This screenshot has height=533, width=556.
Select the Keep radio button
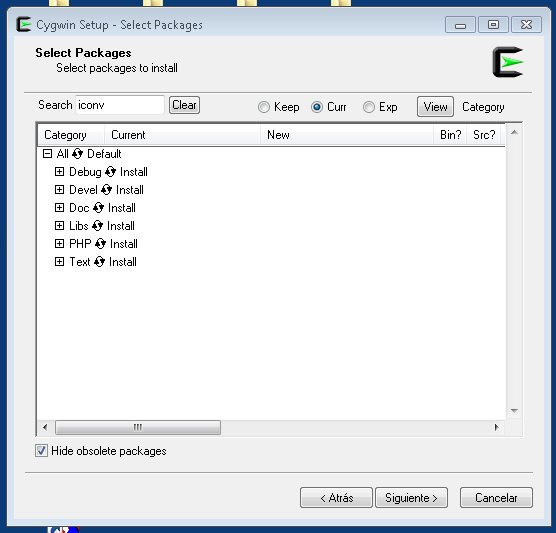tap(264, 107)
